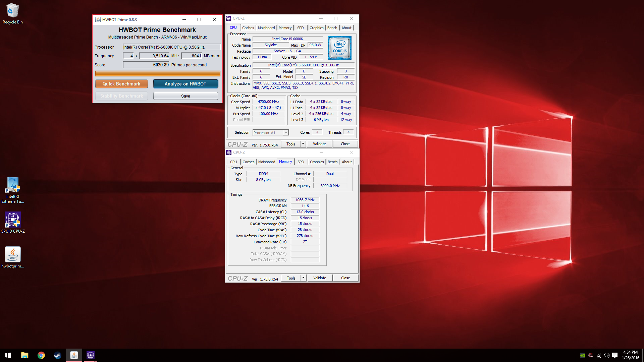Open Tools dropdown arrow in upper CPU-Z
644x362 pixels.
pyautogui.click(x=303, y=144)
